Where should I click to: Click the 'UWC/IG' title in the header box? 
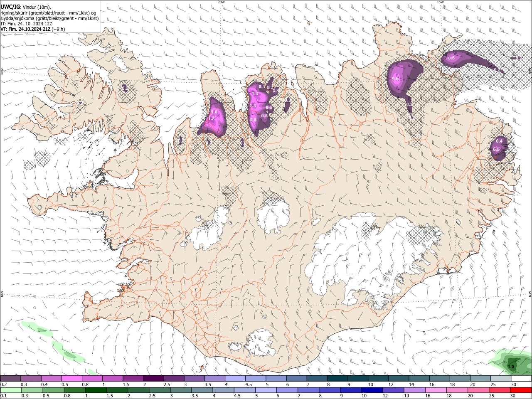tap(10, 7)
